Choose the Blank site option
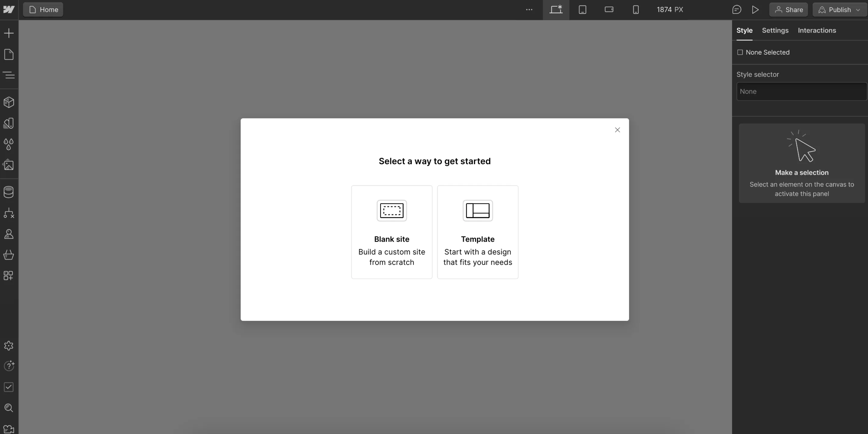868x434 pixels. pos(392,232)
